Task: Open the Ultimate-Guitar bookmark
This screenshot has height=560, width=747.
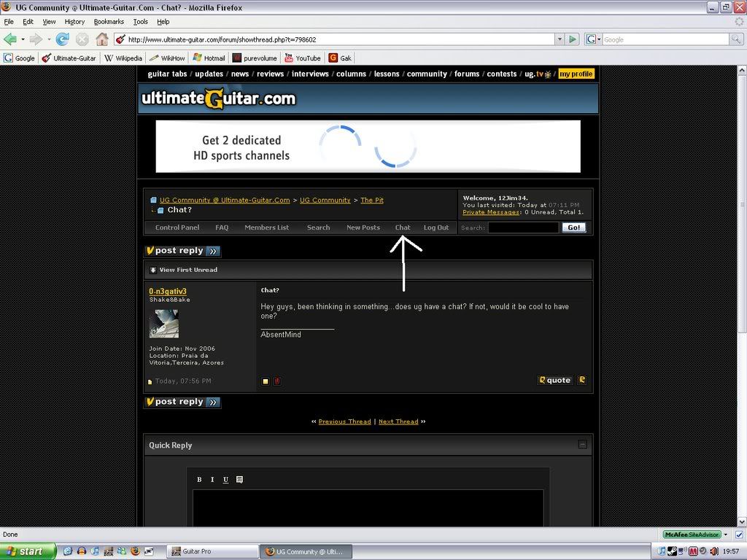Action: point(69,58)
